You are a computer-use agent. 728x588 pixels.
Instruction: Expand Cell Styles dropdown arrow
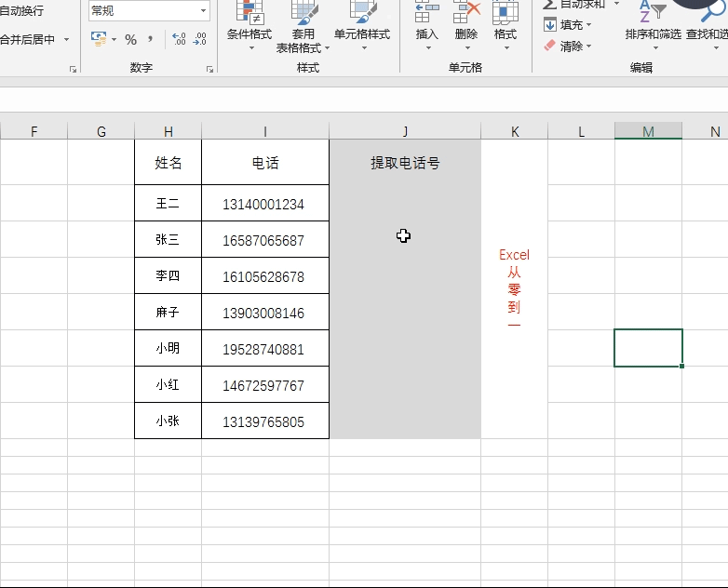pyautogui.click(x=364, y=47)
